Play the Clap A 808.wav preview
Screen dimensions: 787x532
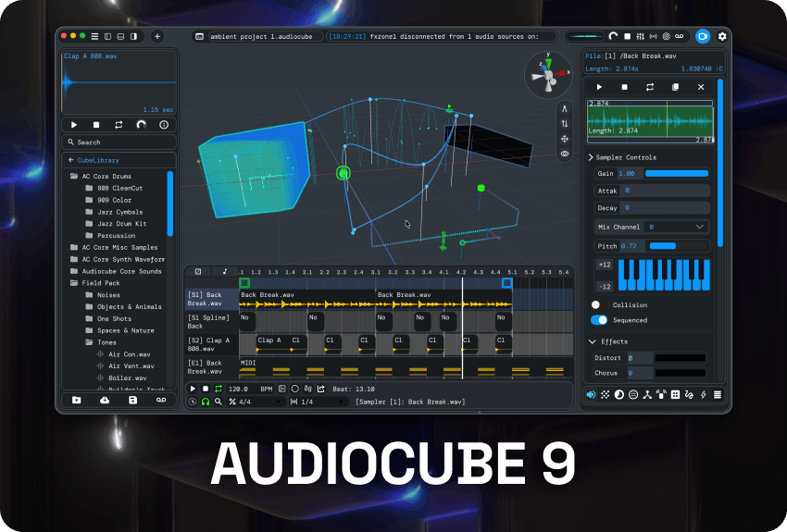click(x=74, y=124)
